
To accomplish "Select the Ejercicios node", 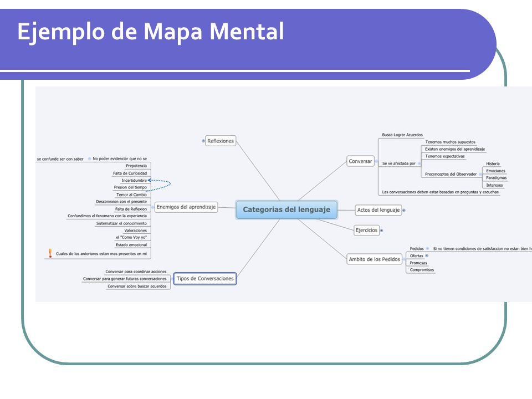I will click(366, 230).
